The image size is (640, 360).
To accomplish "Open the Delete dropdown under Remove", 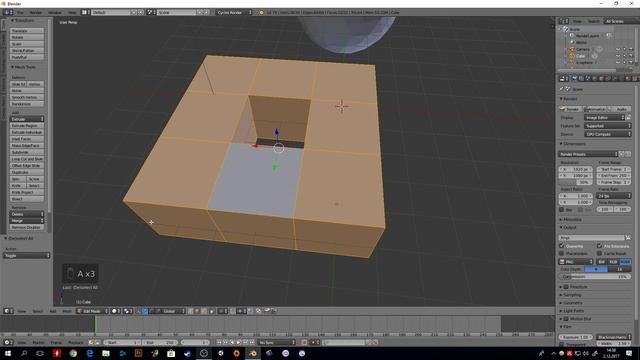I will [27, 214].
